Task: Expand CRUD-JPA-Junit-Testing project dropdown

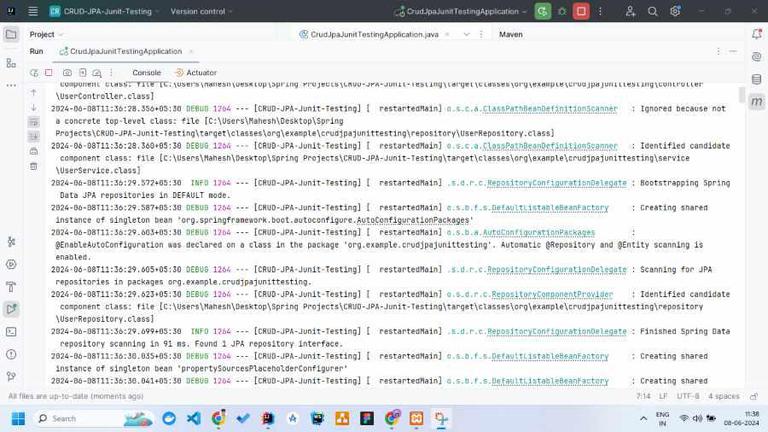Action: click(x=105, y=11)
